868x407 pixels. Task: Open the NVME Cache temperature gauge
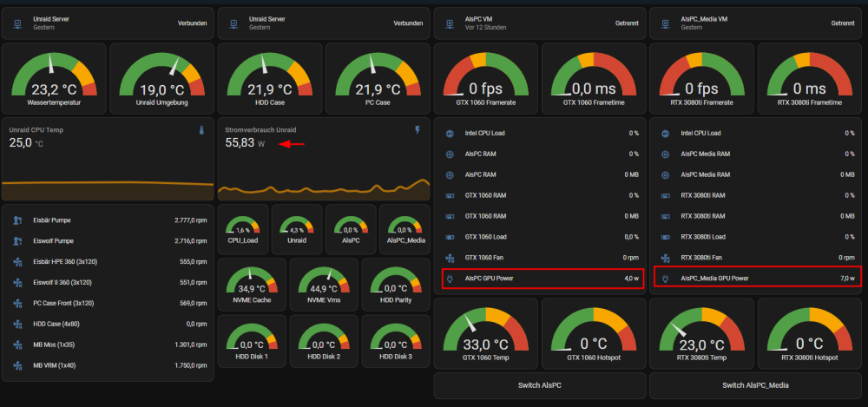point(252,285)
